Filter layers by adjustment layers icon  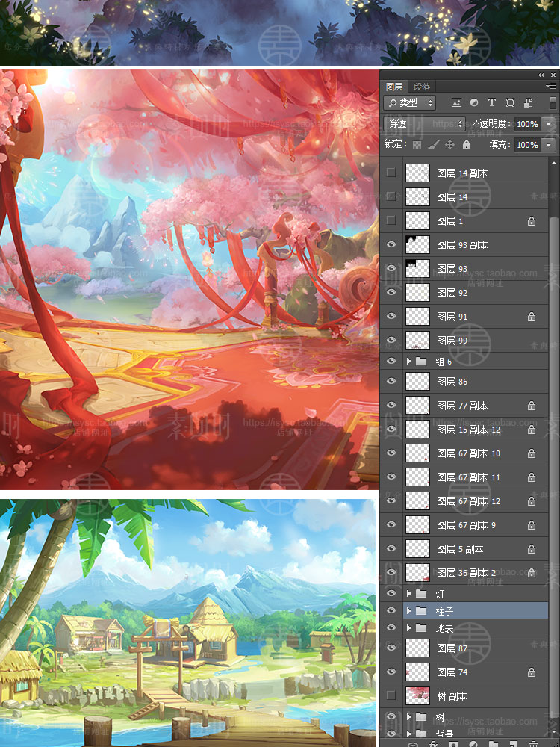[x=474, y=102]
